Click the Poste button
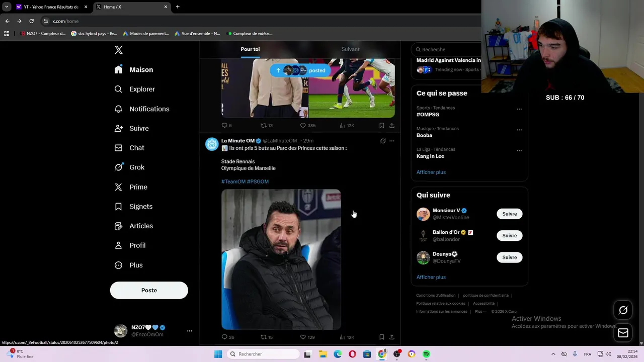 pos(149,290)
